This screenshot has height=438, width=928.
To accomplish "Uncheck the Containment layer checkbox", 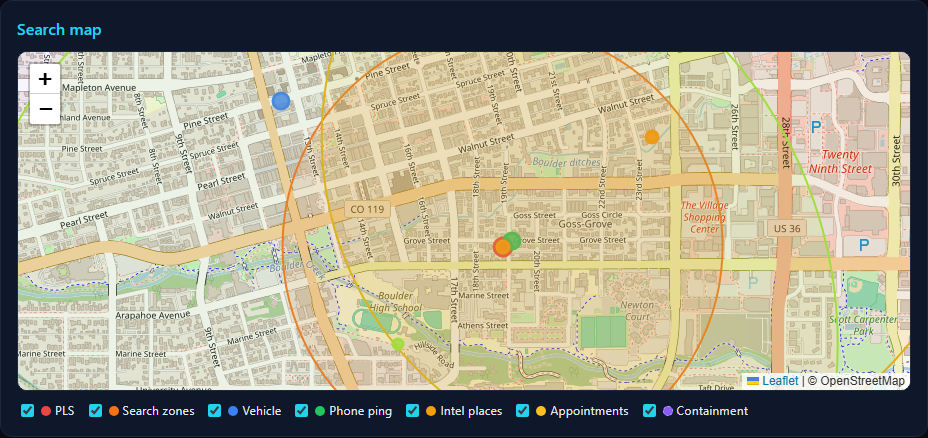I will click(x=650, y=411).
